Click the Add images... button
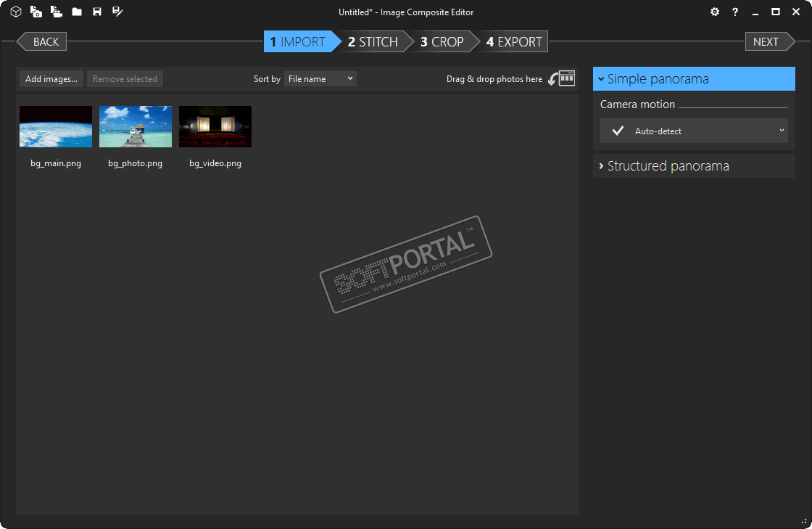Image resolution: width=812 pixels, height=529 pixels. (51, 79)
